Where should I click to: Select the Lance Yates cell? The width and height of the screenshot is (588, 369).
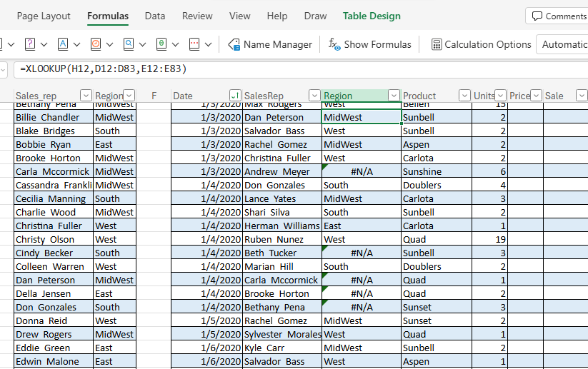[282, 198]
